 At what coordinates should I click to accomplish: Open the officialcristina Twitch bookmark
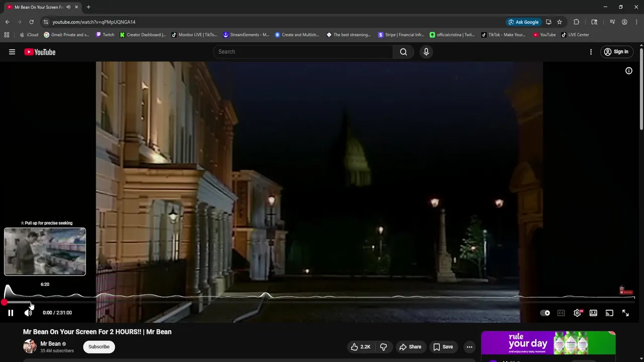pyautogui.click(x=452, y=35)
